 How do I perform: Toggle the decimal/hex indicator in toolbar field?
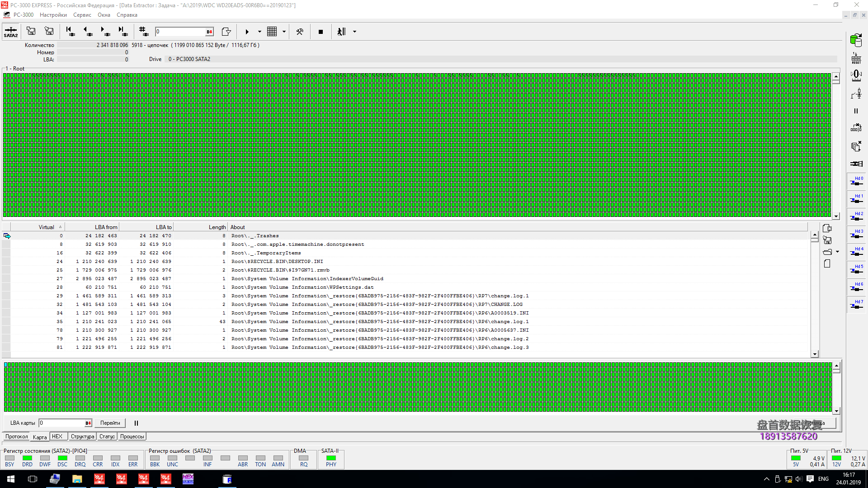point(209,32)
